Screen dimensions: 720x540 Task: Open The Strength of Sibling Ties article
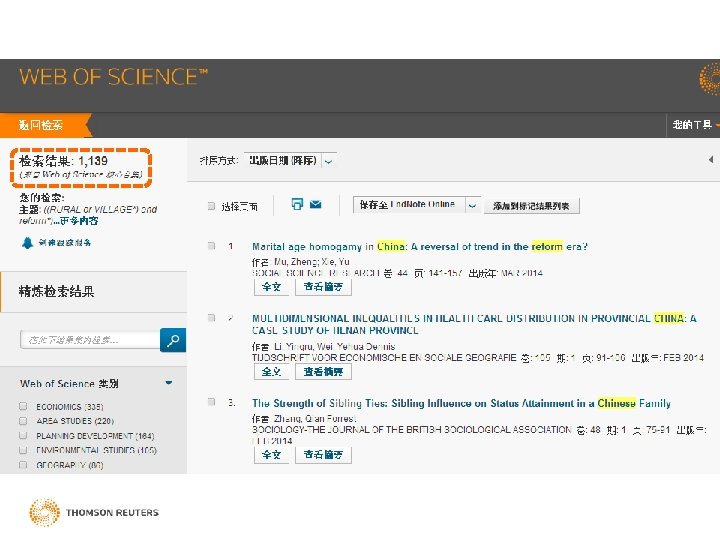pyautogui.click(x=461, y=403)
